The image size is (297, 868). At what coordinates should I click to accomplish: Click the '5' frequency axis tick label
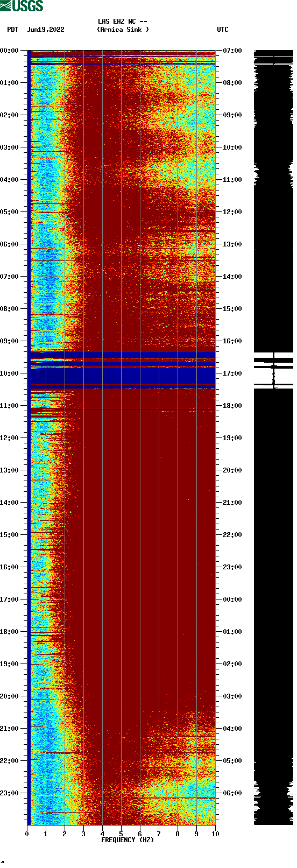pyautogui.click(x=121, y=834)
